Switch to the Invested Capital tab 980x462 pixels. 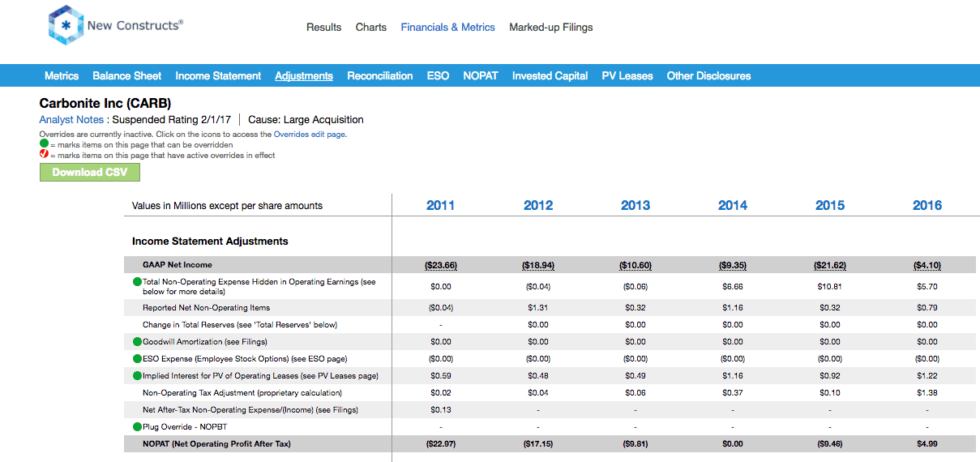click(550, 75)
